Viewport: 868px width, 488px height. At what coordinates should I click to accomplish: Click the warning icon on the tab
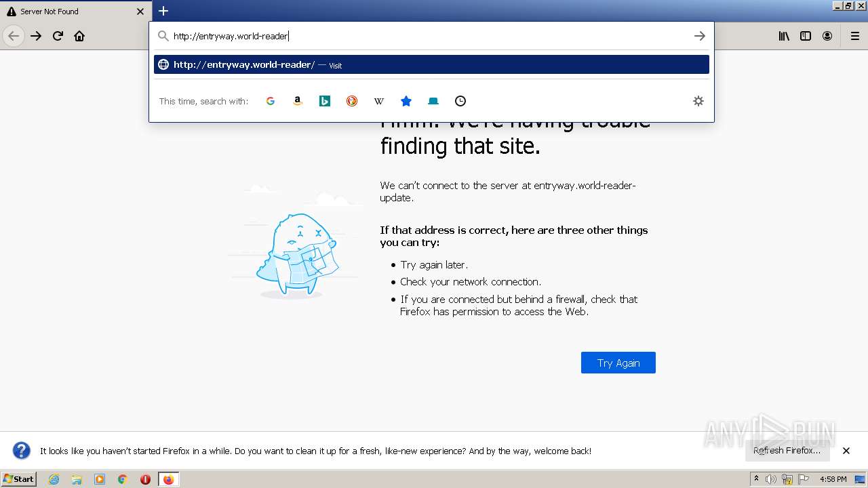click(x=11, y=12)
